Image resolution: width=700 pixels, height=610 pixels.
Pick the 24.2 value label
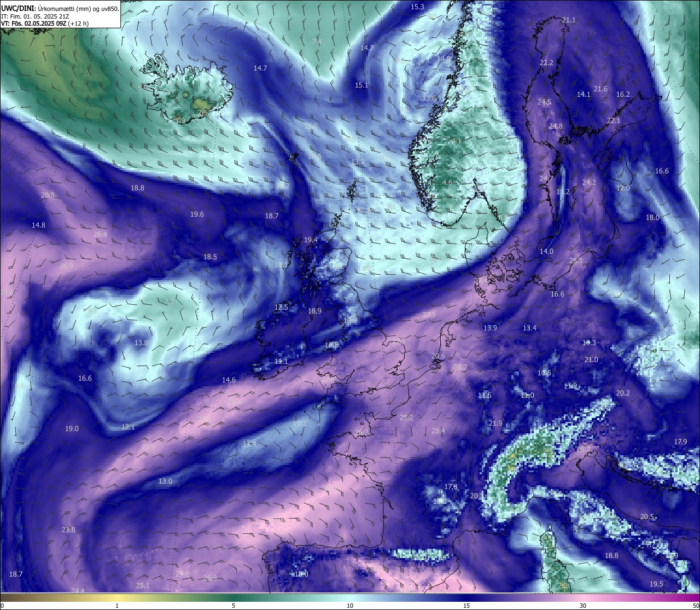[589, 182]
